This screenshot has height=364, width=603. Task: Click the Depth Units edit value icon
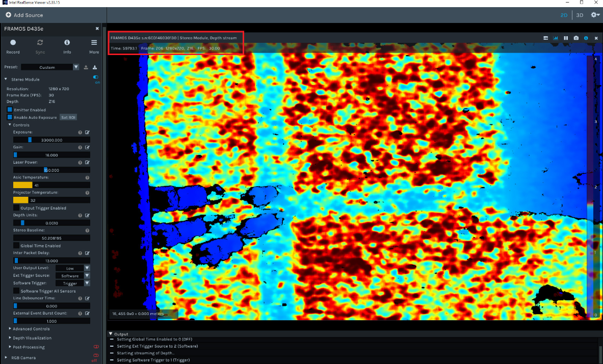pos(87,215)
